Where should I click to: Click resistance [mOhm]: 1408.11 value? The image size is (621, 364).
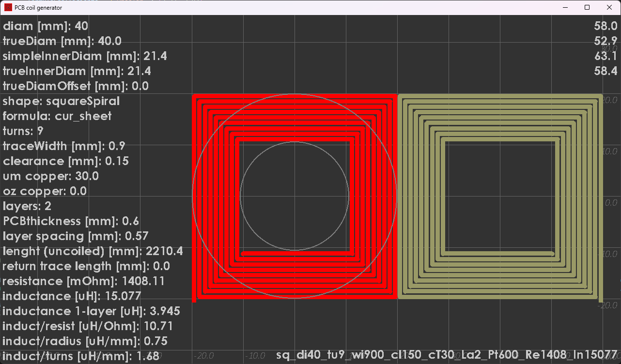(84, 281)
